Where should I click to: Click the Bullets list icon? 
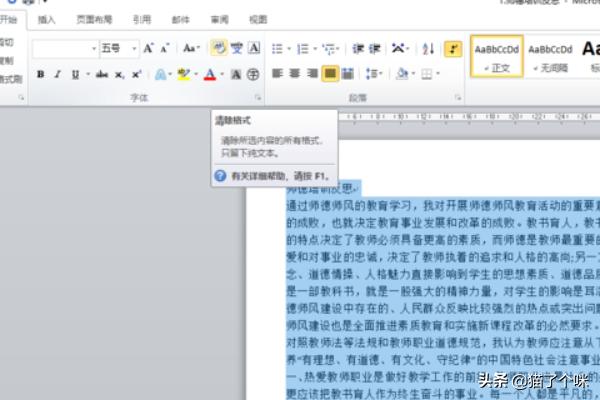277,49
